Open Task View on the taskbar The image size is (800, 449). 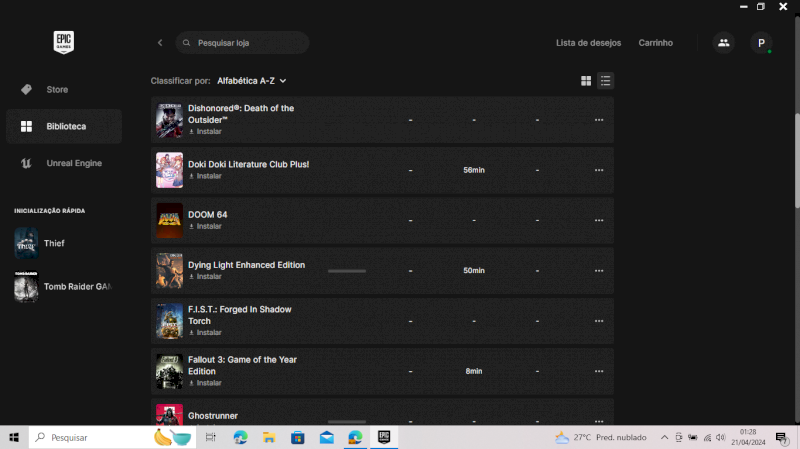[x=210, y=437]
